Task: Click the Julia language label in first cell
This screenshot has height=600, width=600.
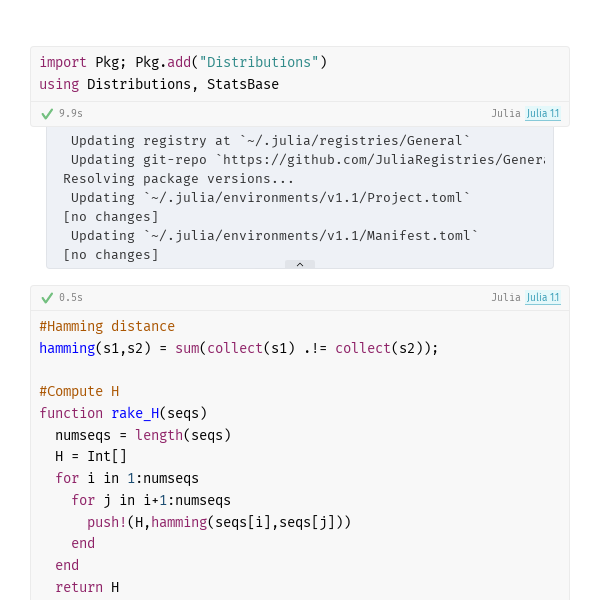Action: 506,113
